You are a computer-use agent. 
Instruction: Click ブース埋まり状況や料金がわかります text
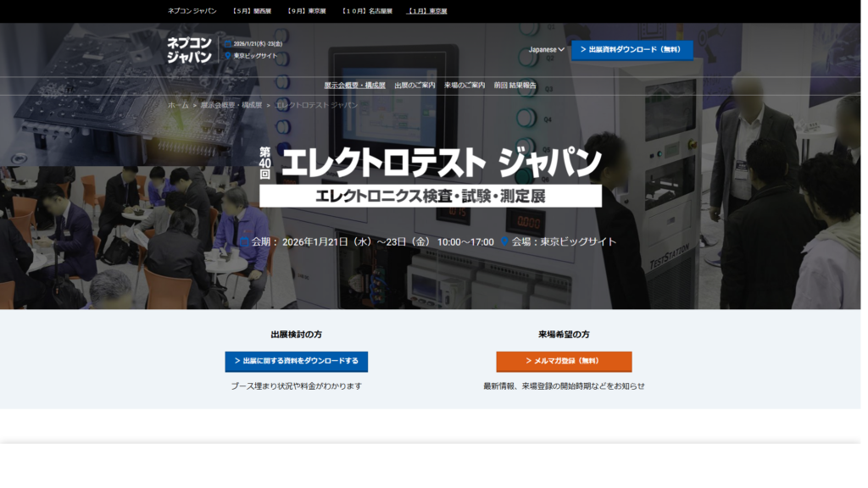(296, 386)
